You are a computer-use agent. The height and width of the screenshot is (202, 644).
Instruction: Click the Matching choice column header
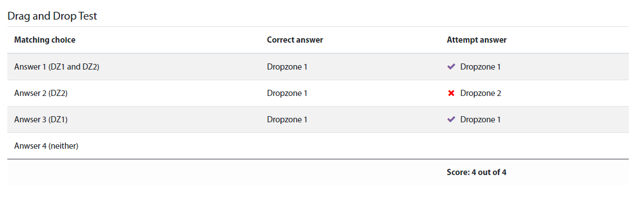coord(45,40)
